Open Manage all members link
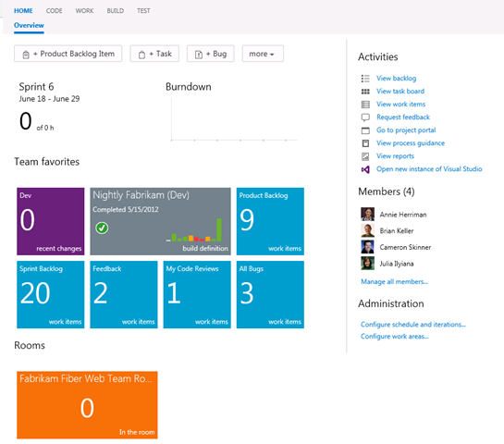 click(394, 282)
